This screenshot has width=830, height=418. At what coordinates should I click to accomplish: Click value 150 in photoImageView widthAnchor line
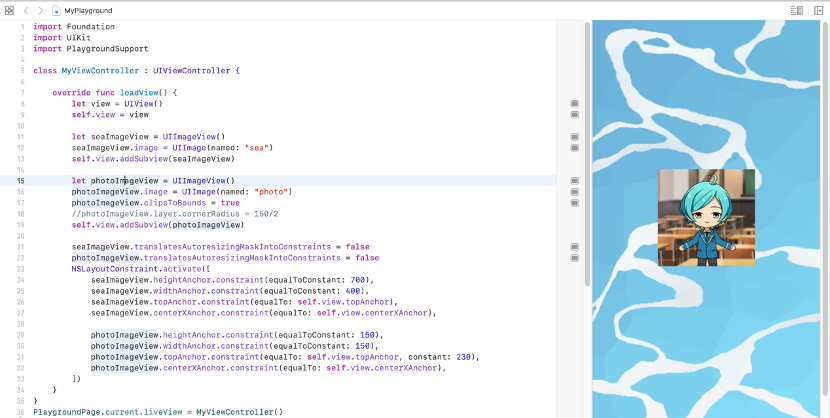pos(363,346)
